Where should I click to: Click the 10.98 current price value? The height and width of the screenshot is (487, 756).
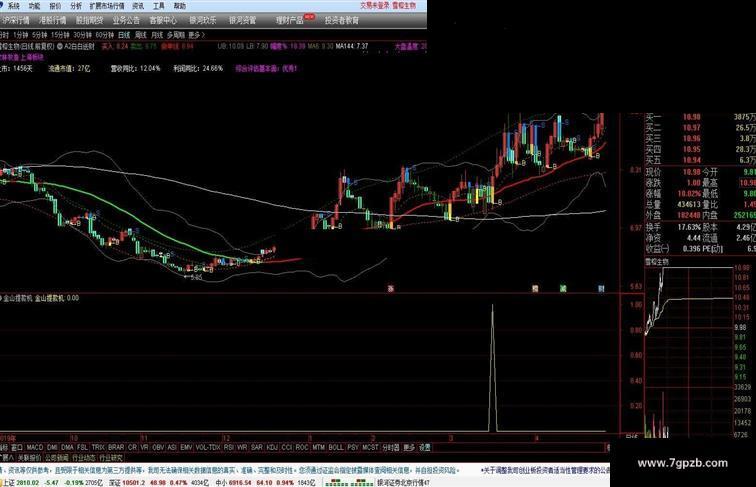tap(691, 172)
